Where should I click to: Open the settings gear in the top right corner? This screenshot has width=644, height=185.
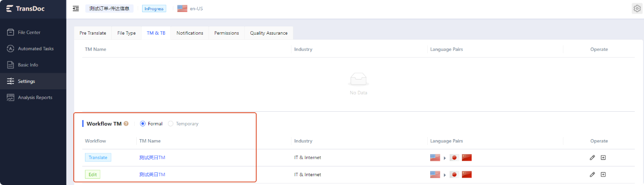[x=637, y=8]
